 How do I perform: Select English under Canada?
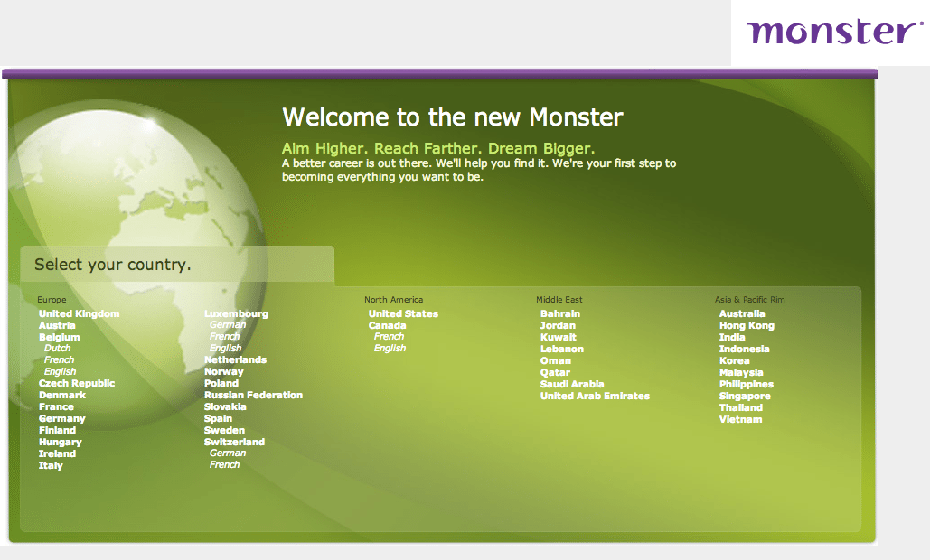390,349
